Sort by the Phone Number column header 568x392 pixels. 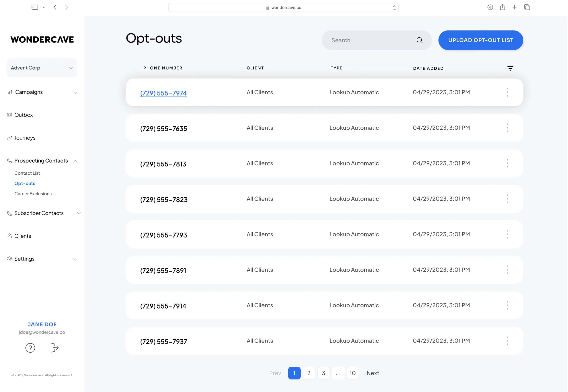click(163, 68)
